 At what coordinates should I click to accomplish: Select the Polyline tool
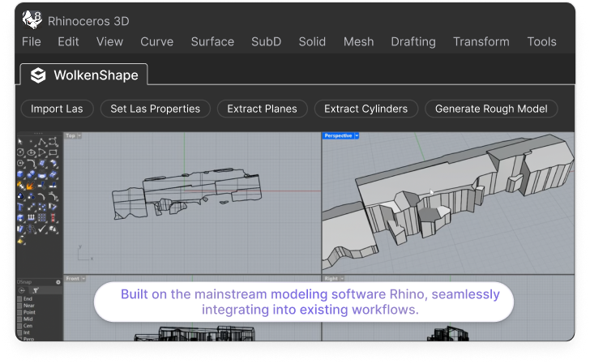point(42,142)
